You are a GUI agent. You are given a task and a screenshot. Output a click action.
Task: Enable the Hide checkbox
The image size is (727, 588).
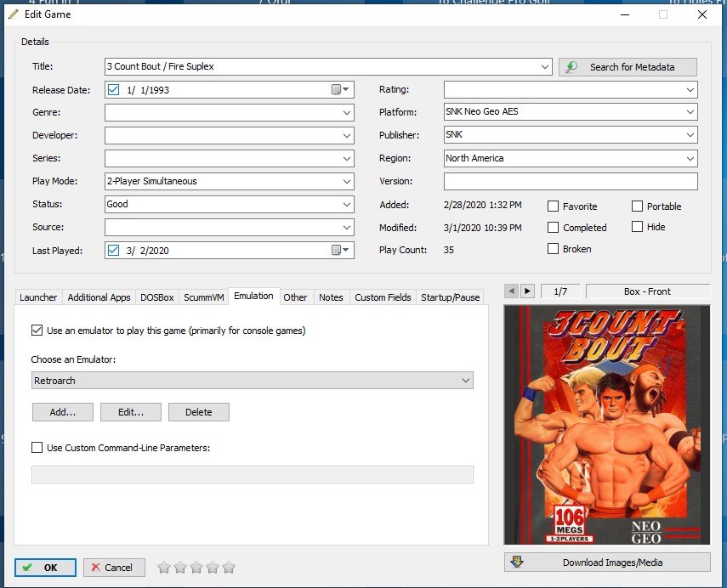[637, 227]
